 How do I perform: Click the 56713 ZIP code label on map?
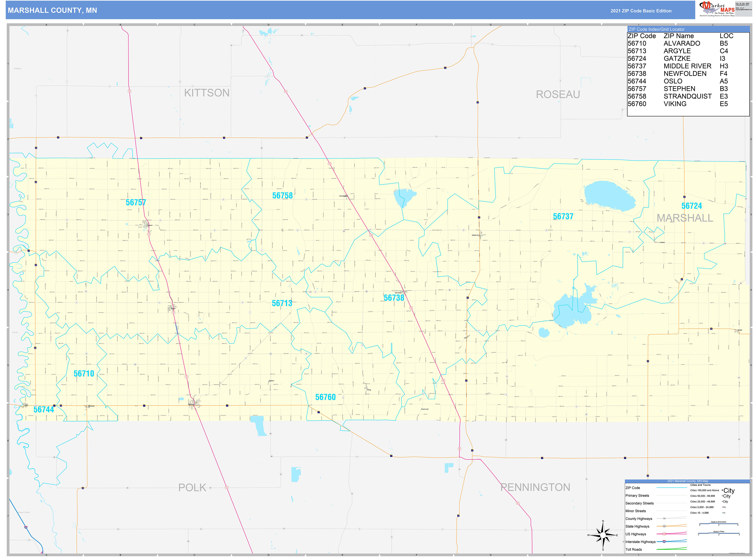coord(282,303)
